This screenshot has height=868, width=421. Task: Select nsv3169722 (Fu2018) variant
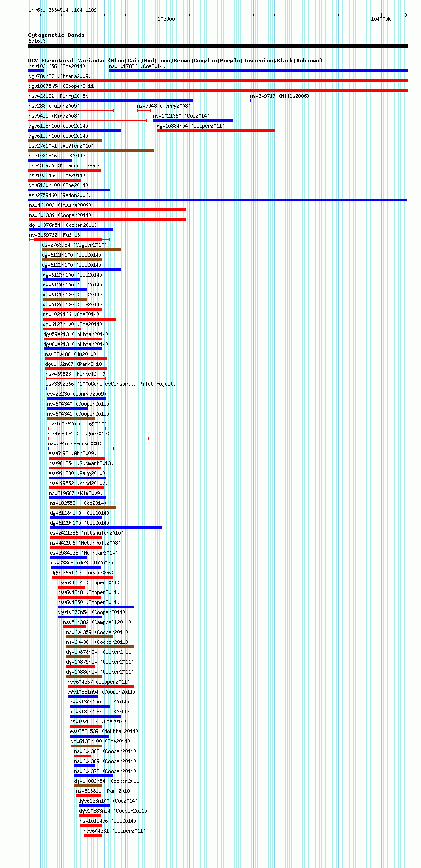[x=56, y=235]
